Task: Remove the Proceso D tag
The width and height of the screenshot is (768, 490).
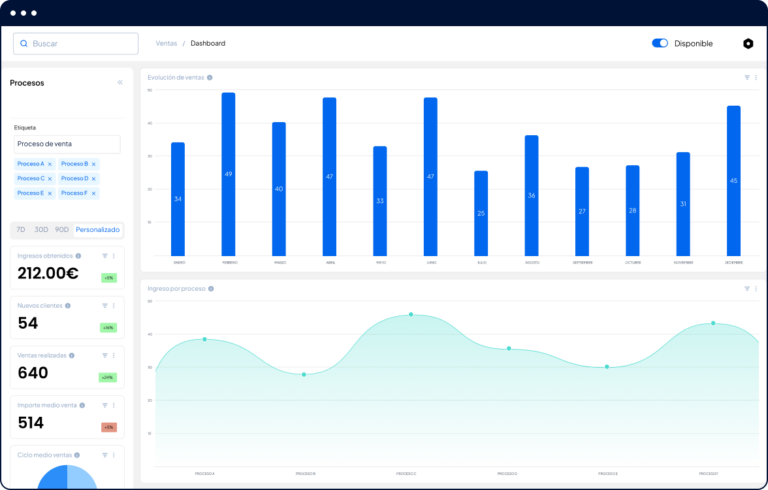Action: point(94,179)
